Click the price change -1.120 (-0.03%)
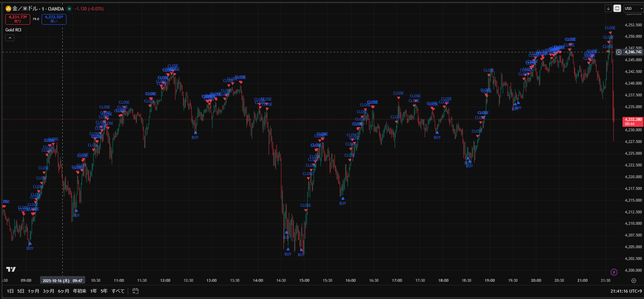644x299 pixels. click(89, 9)
